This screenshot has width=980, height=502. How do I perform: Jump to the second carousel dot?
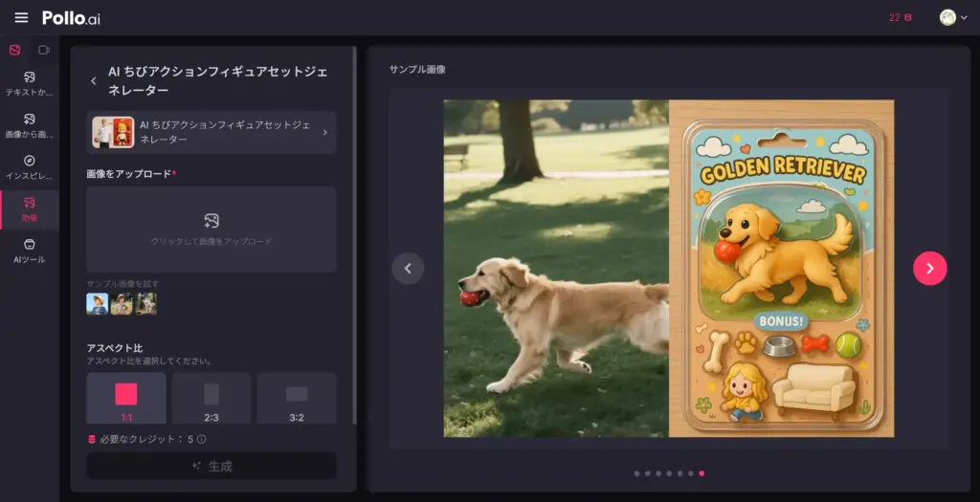pos(648,473)
